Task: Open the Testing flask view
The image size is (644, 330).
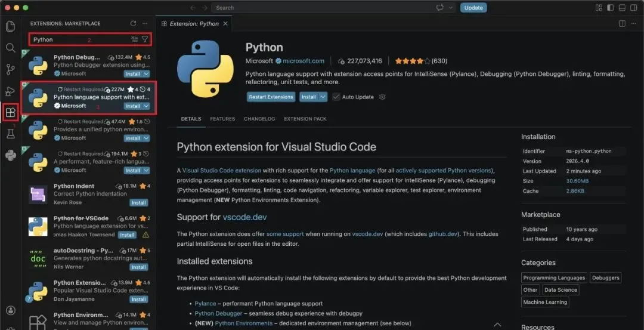Action: pos(10,133)
